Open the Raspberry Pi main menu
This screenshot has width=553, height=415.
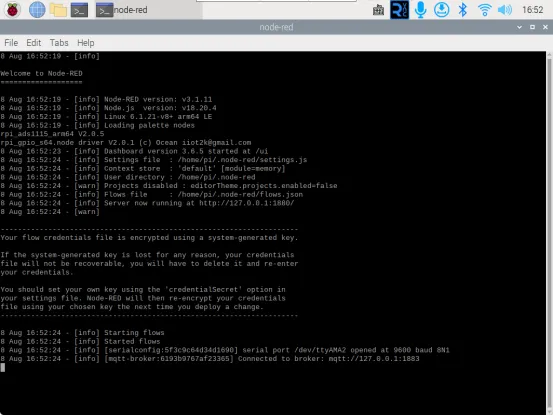click(x=12, y=10)
